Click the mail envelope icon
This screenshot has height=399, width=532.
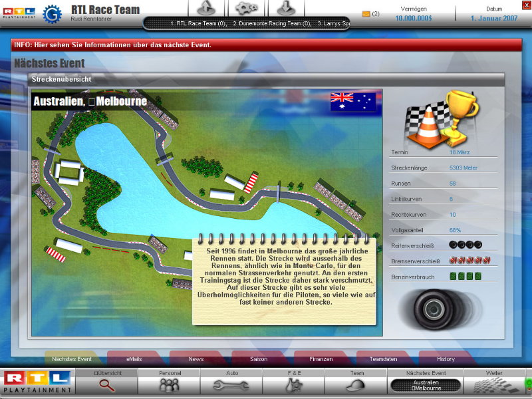click(x=366, y=14)
